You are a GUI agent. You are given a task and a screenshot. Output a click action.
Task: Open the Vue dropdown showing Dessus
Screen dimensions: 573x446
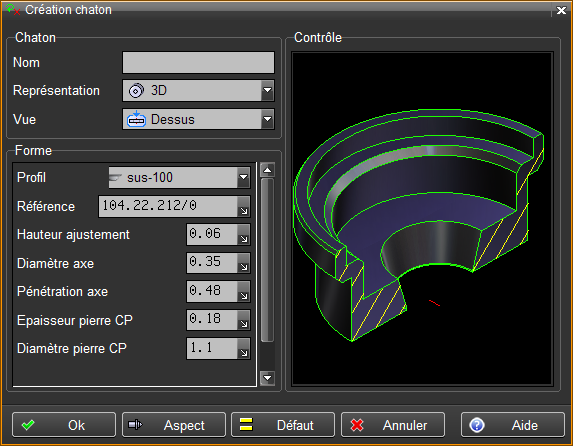tap(198, 119)
